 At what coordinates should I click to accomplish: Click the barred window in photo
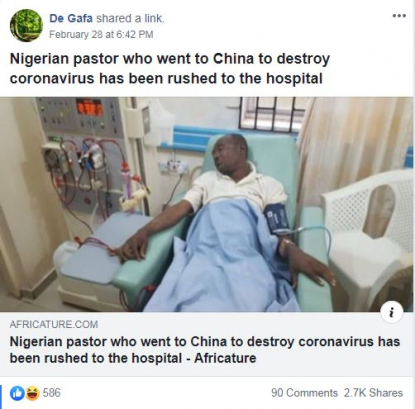271,114
